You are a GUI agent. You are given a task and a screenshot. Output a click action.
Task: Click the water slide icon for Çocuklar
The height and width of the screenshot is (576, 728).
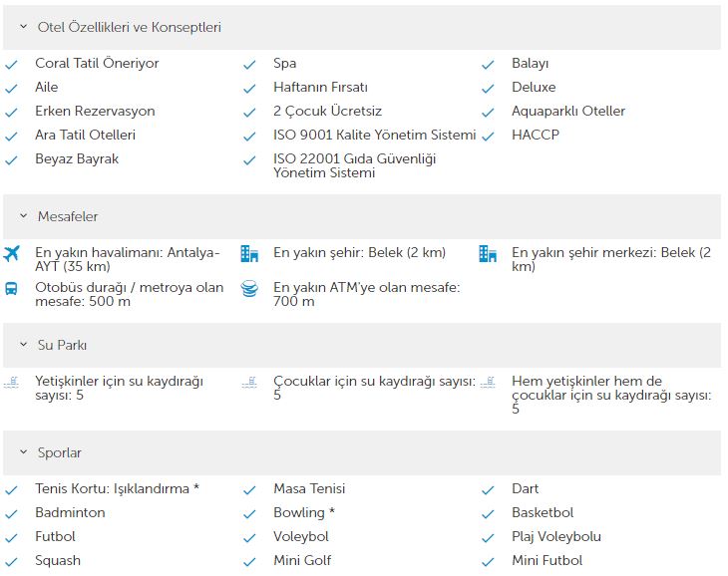click(249, 382)
